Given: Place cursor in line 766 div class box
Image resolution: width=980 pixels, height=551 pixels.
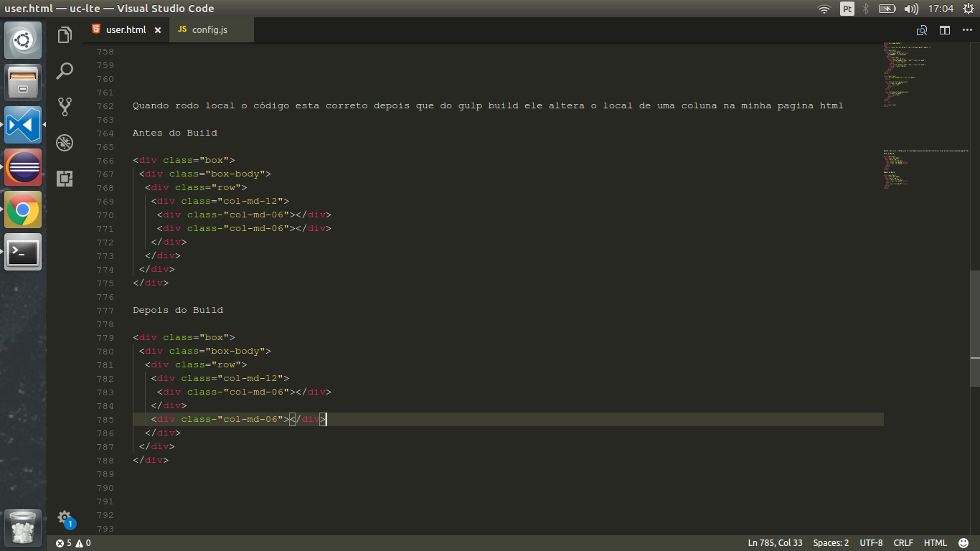Looking at the screenshot, I should 184,160.
